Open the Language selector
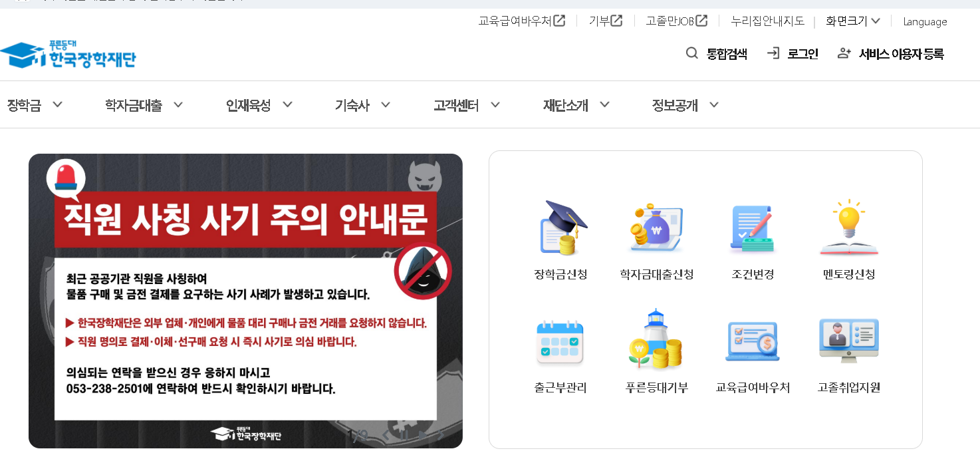The width and height of the screenshot is (980, 465). pyautogui.click(x=925, y=21)
